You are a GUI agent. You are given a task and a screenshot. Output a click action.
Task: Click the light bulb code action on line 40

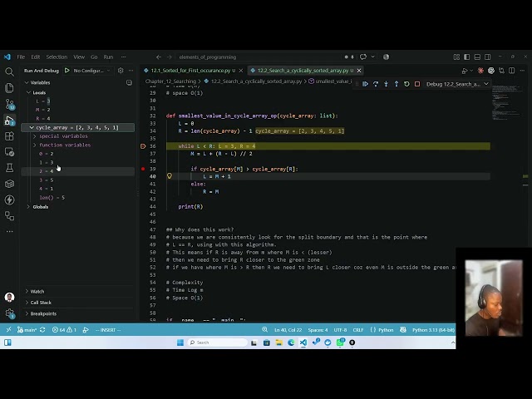pyautogui.click(x=170, y=175)
